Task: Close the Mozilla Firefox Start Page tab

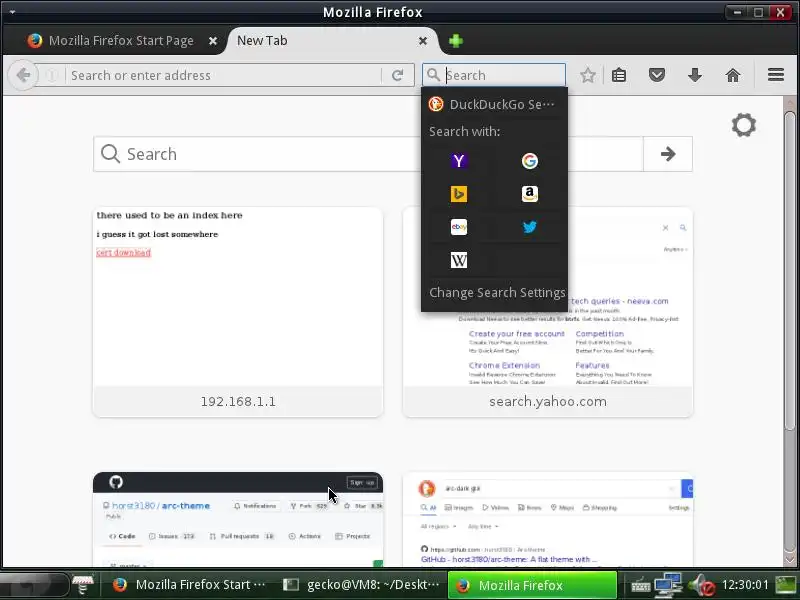Action: click(213, 41)
